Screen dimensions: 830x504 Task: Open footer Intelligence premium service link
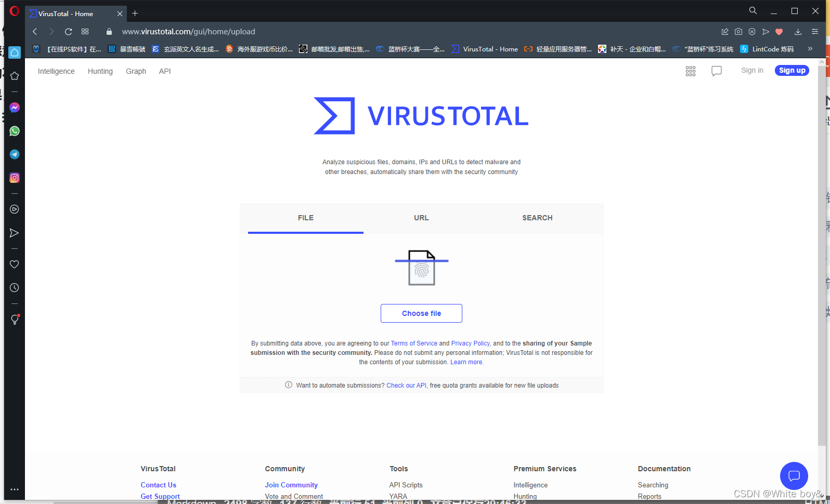point(530,485)
